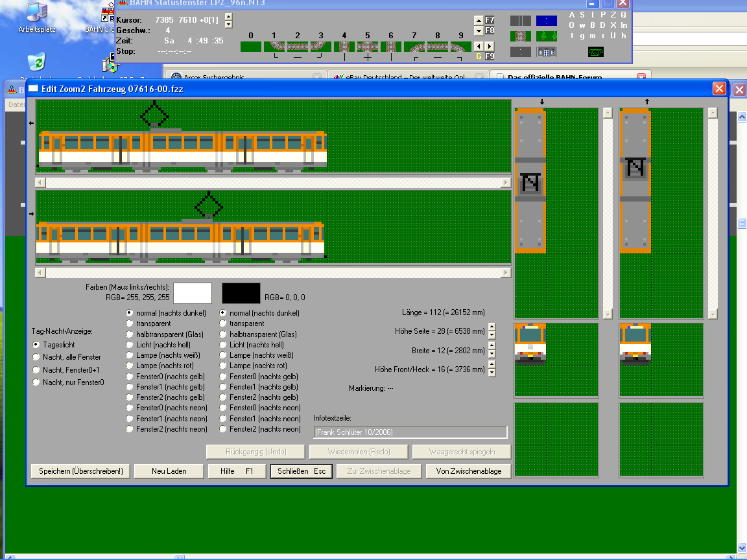Choose the gray dotted element group icon
This screenshot has width=747, height=560.
pyautogui.click(x=520, y=52)
